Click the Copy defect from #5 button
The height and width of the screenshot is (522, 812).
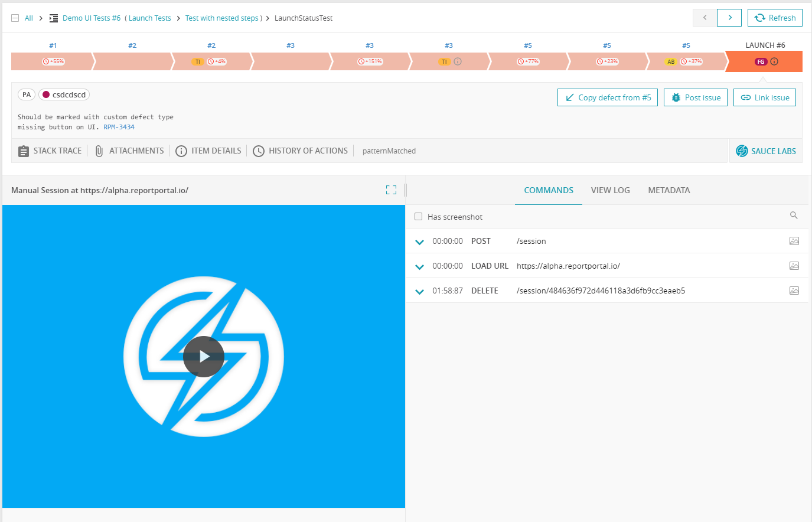[x=607, y=97]
